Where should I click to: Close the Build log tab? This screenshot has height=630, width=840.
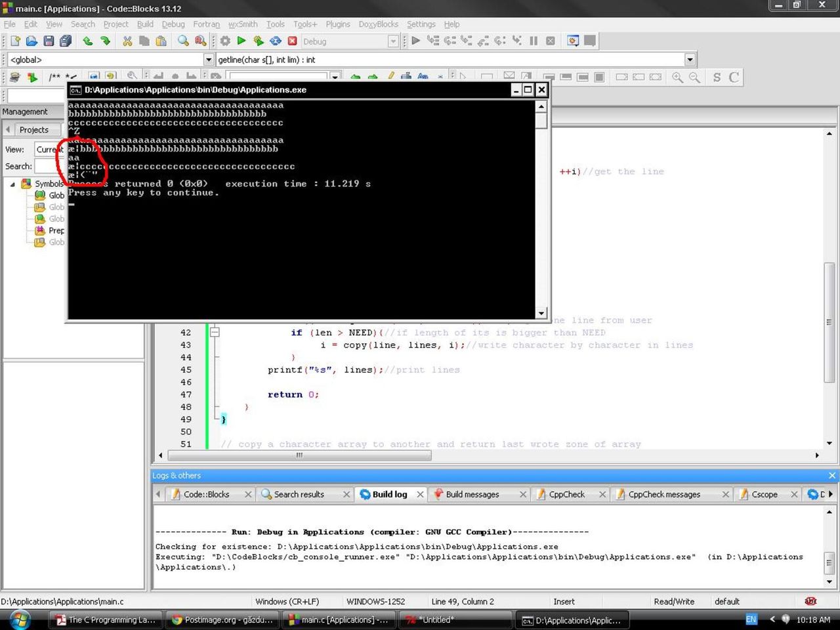(420, 494)
